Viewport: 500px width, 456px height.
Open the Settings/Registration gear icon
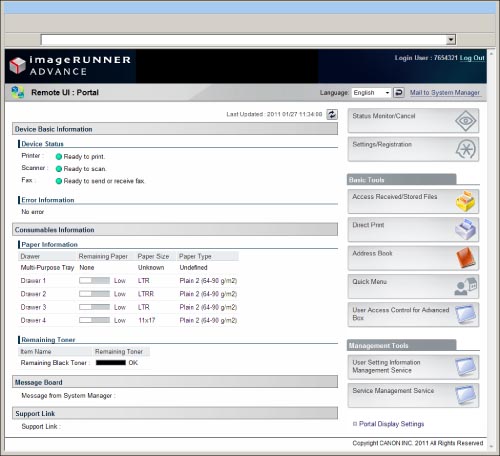(x=466, y=149)
